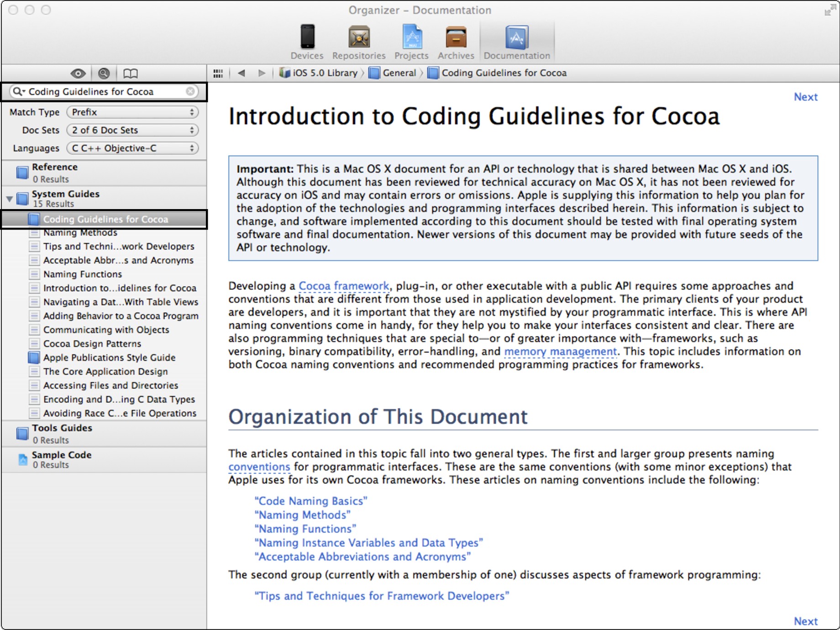Screen dimensions: 840x630
Task: Open the "Naming Functions" article link
Action: 305,529
